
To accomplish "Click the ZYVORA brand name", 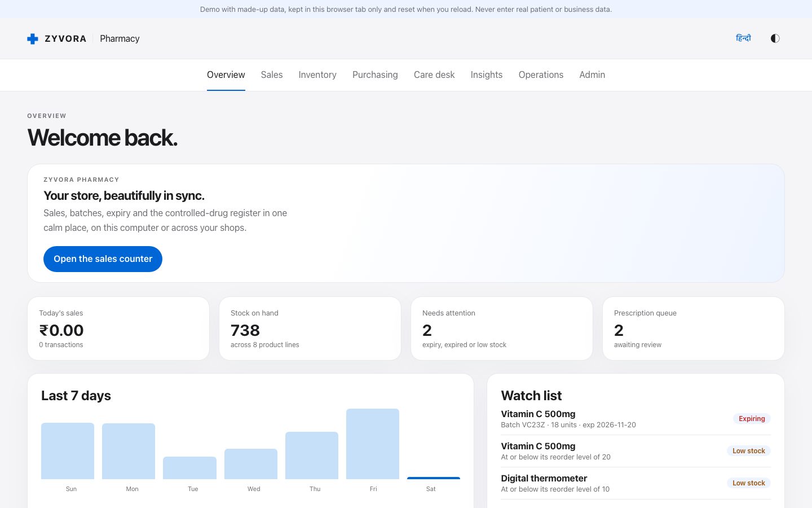I will coord(65,38).
